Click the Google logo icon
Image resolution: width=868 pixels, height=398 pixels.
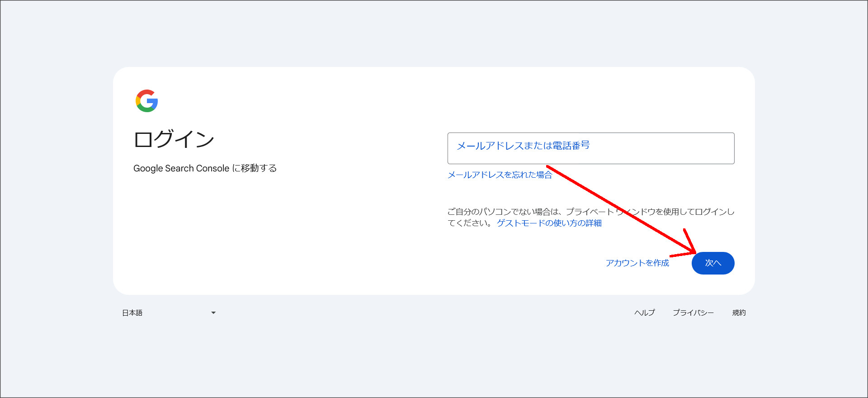[x=146, y=100]
